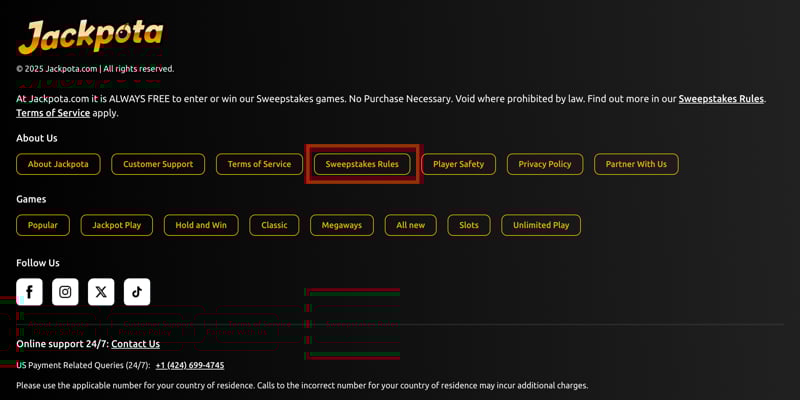This screenshot has width=800, height=400.
Task: Click 'Online support 24/7:' text
Action: pos(63,344)
